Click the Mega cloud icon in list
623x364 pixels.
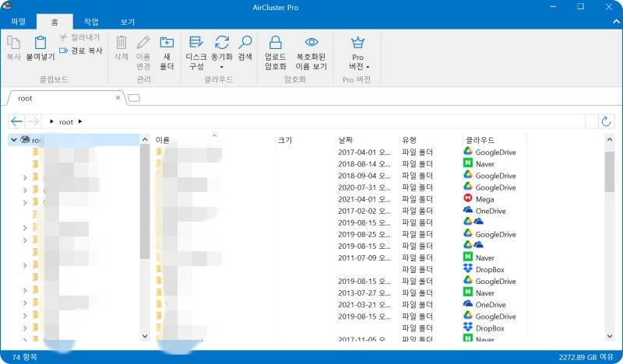[x=468, y=198]
